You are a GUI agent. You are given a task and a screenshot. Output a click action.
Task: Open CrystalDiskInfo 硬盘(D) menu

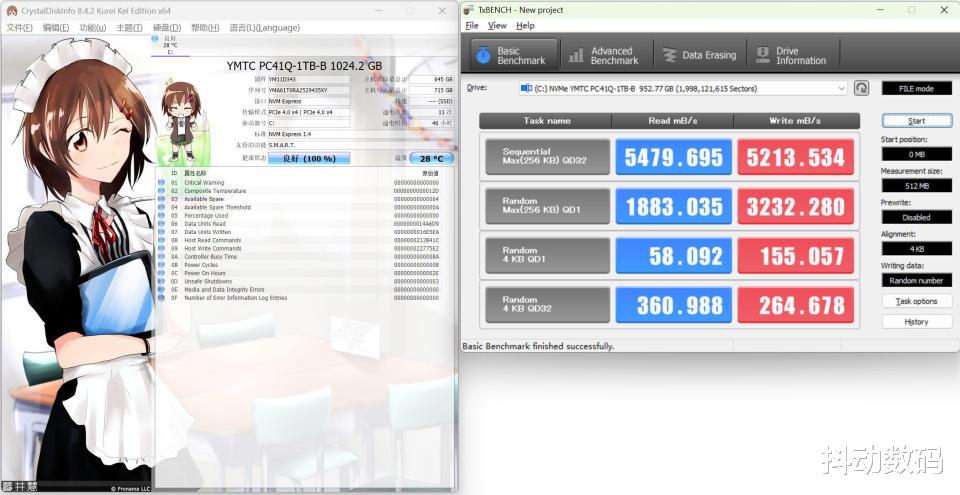(167, 28)
